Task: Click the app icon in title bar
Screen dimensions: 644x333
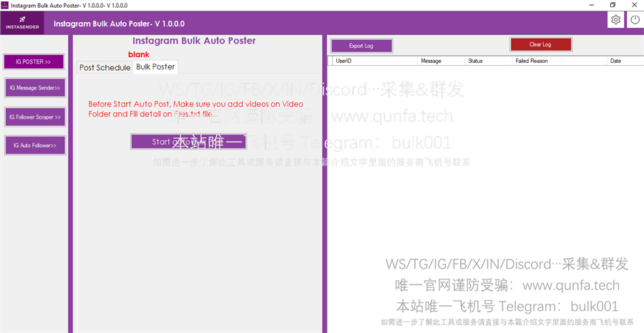Action: (4, 5)
